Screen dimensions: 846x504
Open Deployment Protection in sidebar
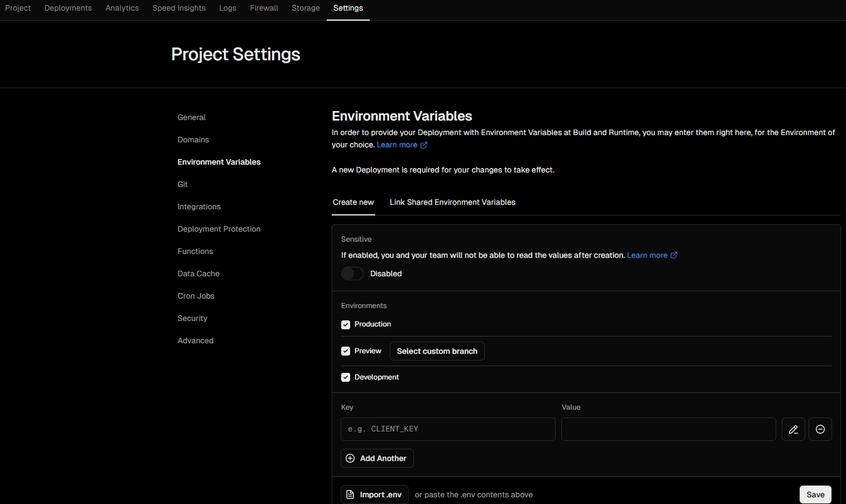[x=219, y=229]
